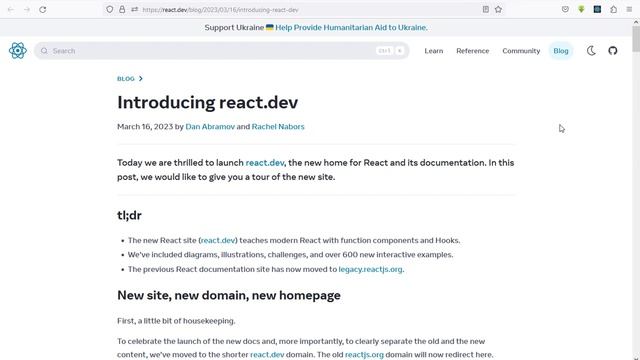Click the Ctrl shortcut key badge
The height and width of the screenshot is (360, 640).
click(384, 51)
